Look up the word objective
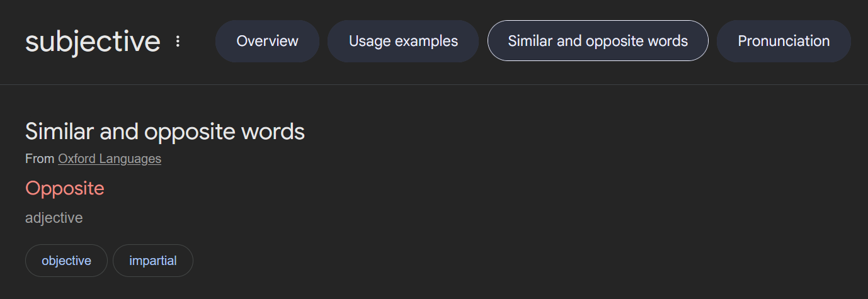 click(66, 261)
